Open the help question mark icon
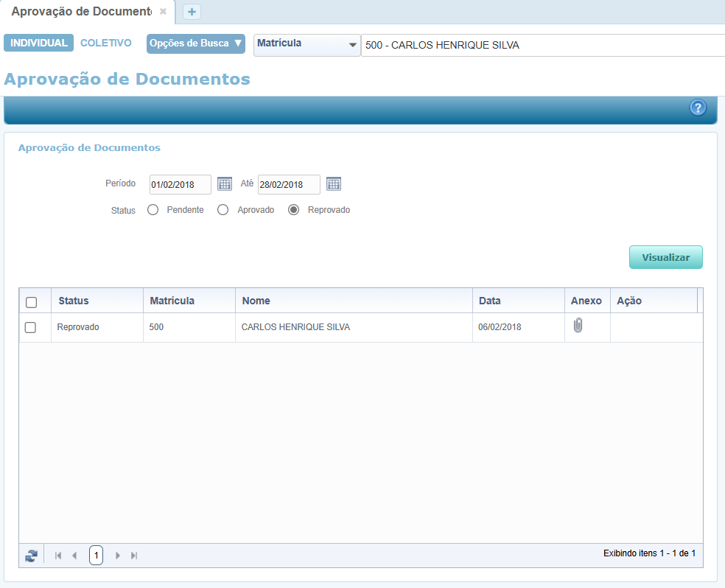This screenshot has height=588, width=725. tap(698, 108)
